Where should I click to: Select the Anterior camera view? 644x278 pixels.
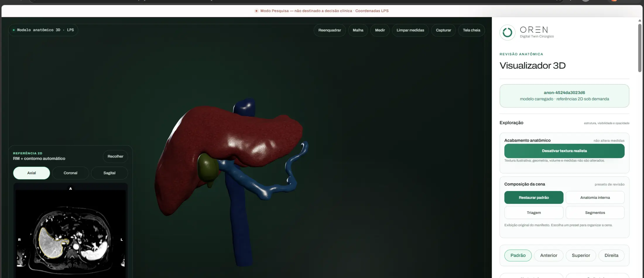pyautogui.click(x=549, y=255)
